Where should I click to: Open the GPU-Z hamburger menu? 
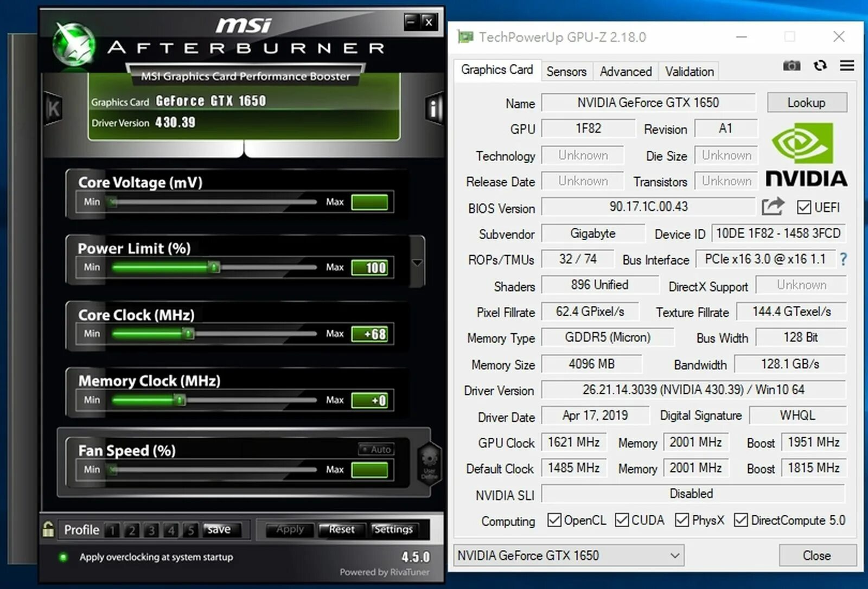[847, 66]
